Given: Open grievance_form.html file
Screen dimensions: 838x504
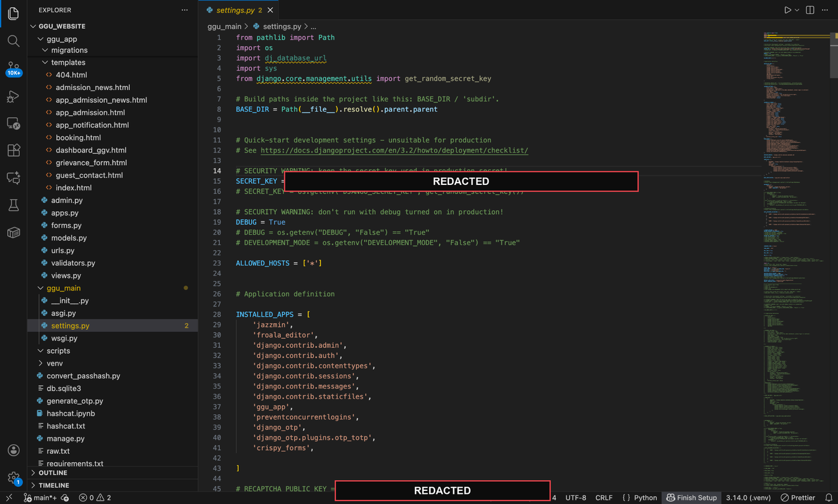Looking at the screenshot, I should tap(92, 163).
